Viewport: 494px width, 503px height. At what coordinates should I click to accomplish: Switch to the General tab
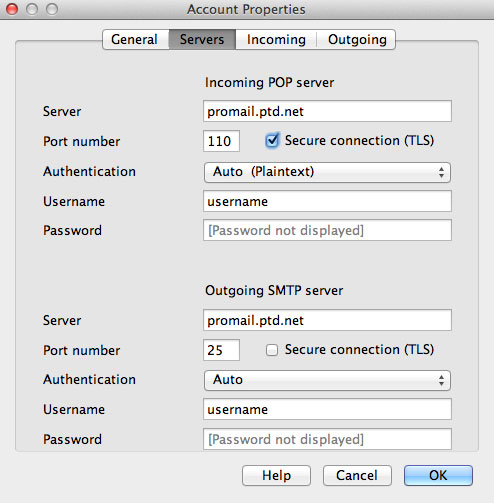coord(136,39)
